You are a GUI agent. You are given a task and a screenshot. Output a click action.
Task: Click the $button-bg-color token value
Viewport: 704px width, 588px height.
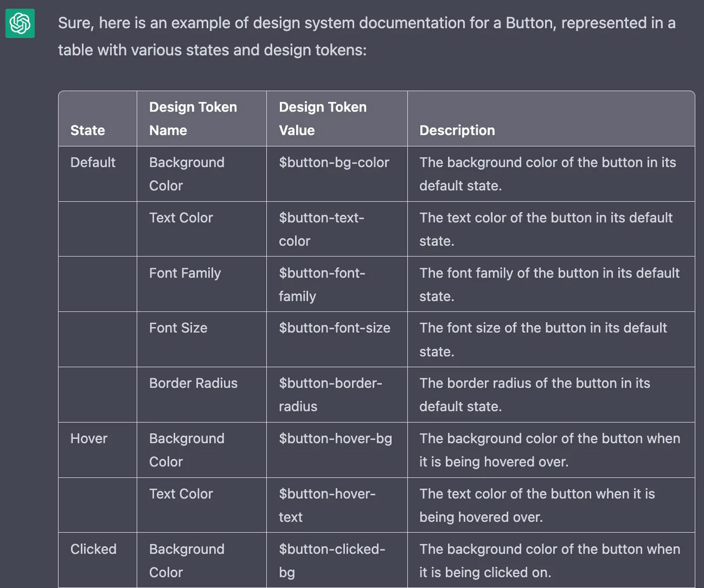(x=334, y=162)
